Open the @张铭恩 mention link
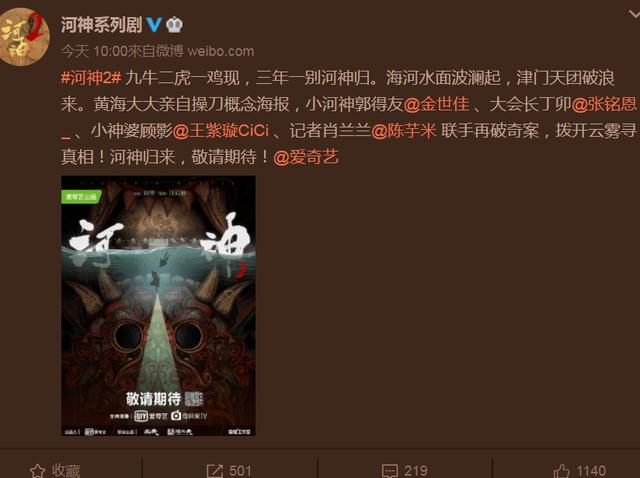Screen dimensions: 640x478 coord(604,104)
